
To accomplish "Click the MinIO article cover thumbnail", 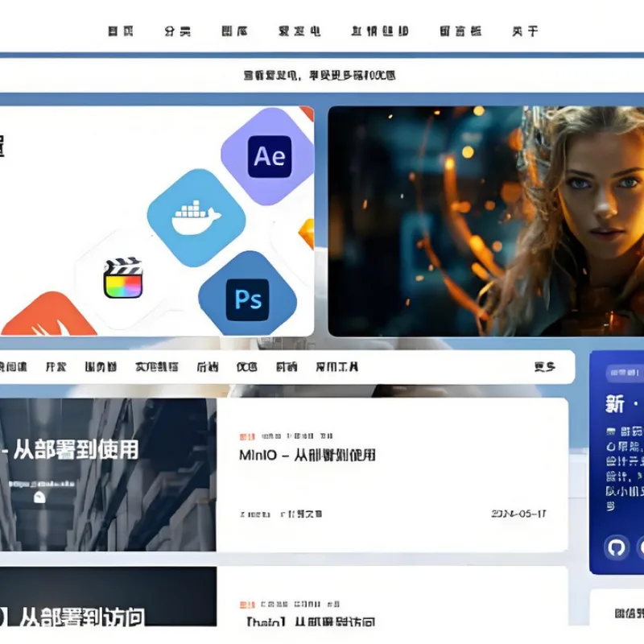I will coord(108,475).
